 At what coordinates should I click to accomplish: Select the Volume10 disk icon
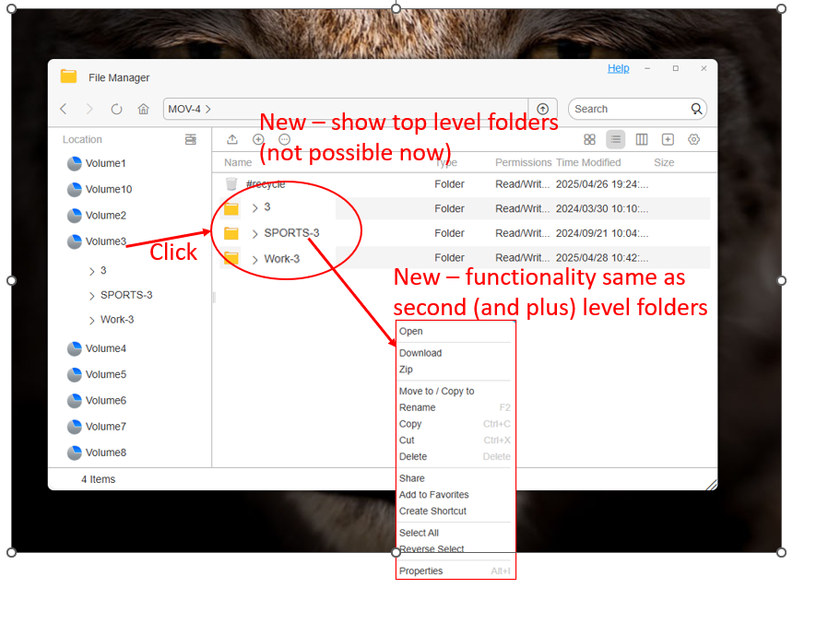tap(75, 190)
